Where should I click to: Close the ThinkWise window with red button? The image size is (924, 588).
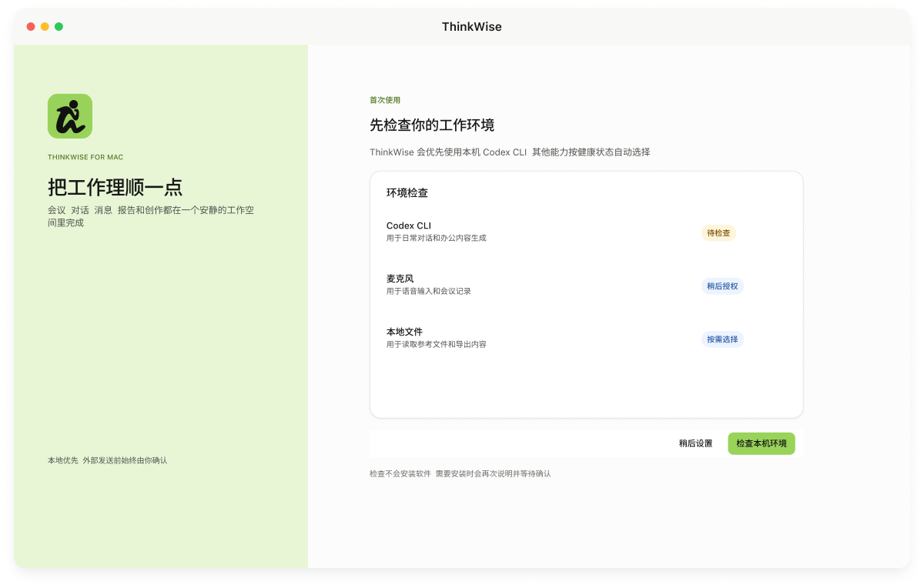coord(31,26)
